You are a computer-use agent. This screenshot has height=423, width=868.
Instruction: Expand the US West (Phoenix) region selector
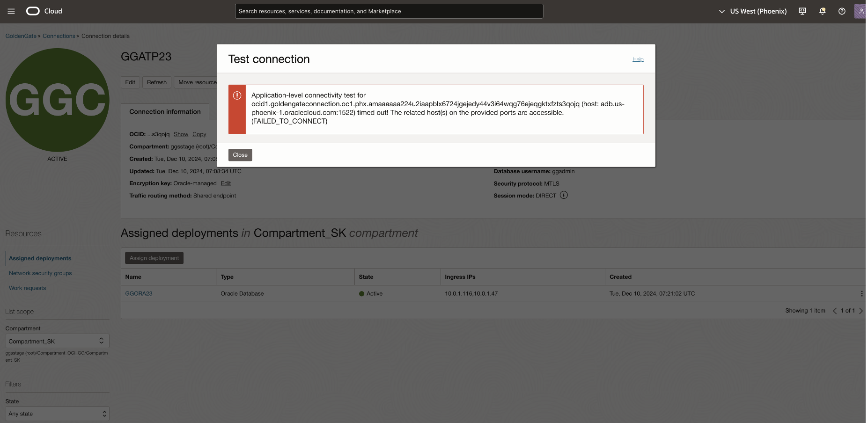(x=753, y=11)
